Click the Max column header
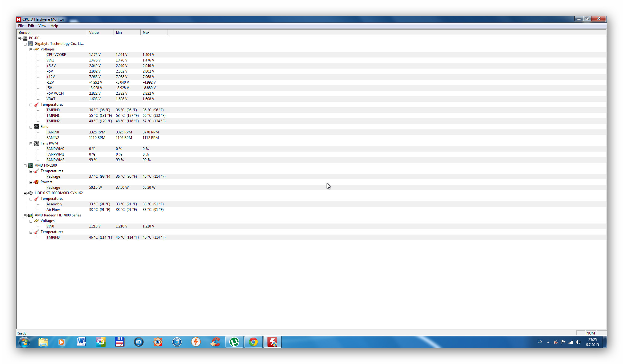 pos(154,32)
